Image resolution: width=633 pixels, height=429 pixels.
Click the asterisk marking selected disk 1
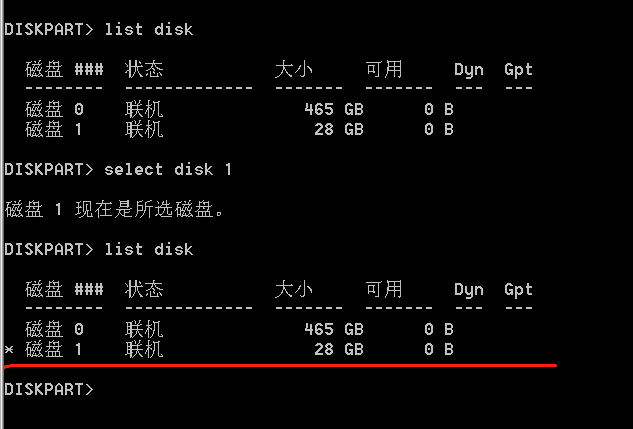[x=9, y=350]
